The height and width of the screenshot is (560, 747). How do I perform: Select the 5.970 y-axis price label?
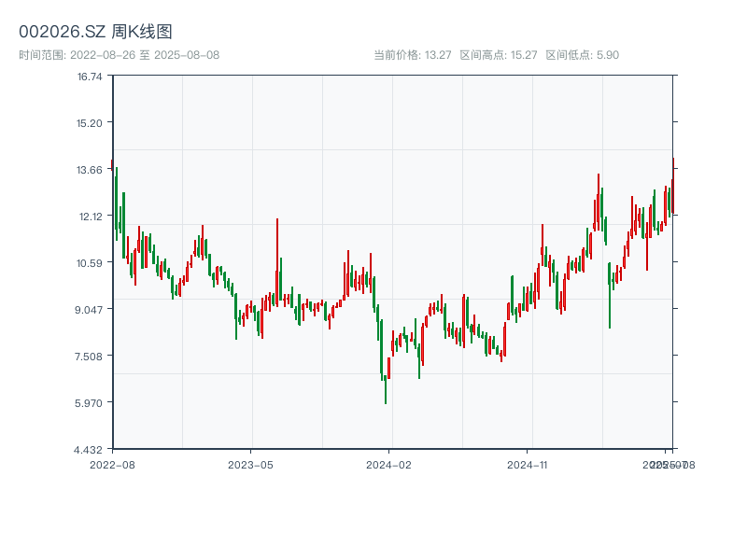pyautogui.click(x=90, y=403)
